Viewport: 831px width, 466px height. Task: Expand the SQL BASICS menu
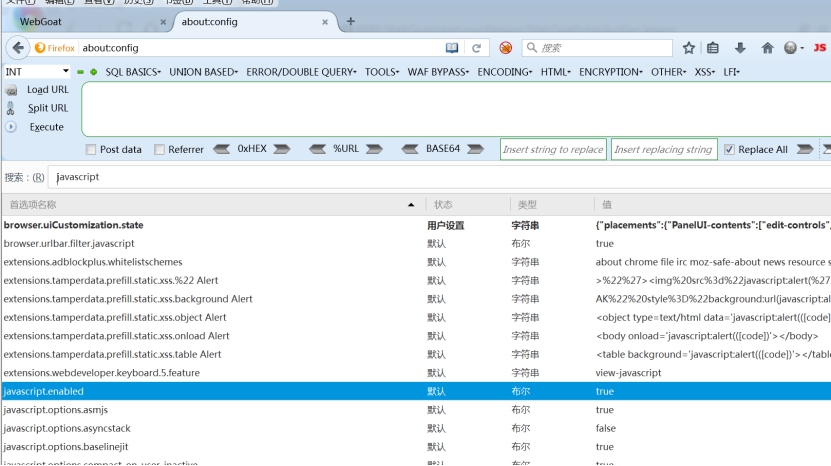(132, 72)
